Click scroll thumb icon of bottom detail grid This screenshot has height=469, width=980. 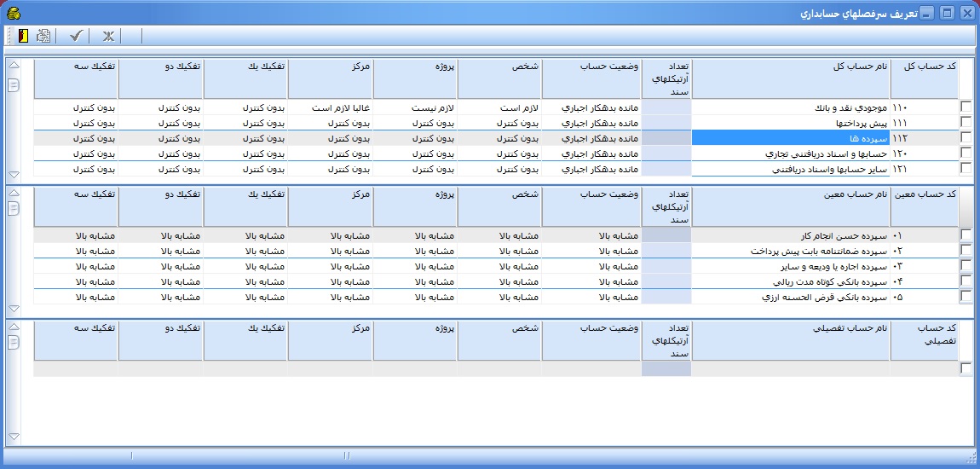(x=13, y=342)
